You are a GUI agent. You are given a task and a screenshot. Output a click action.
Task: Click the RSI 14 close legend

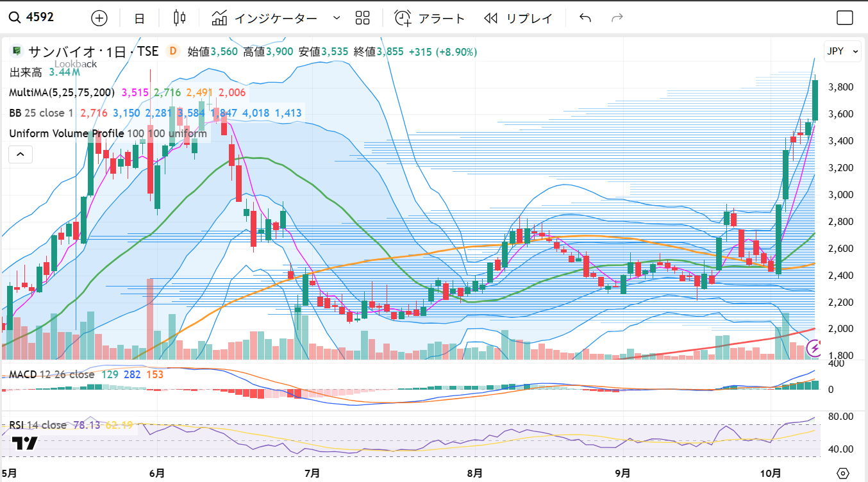pos(38,425)
